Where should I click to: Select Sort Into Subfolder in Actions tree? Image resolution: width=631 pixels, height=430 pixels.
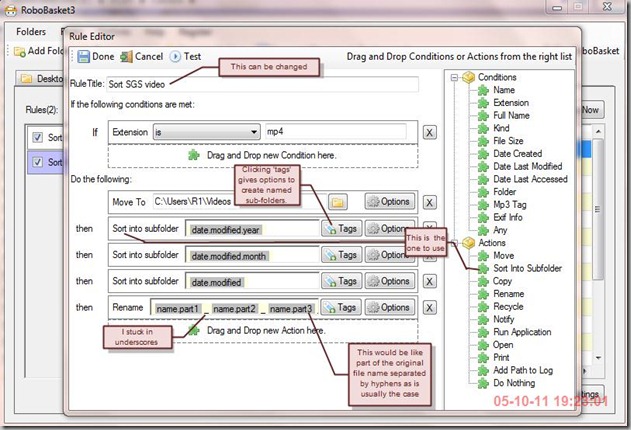527,268
